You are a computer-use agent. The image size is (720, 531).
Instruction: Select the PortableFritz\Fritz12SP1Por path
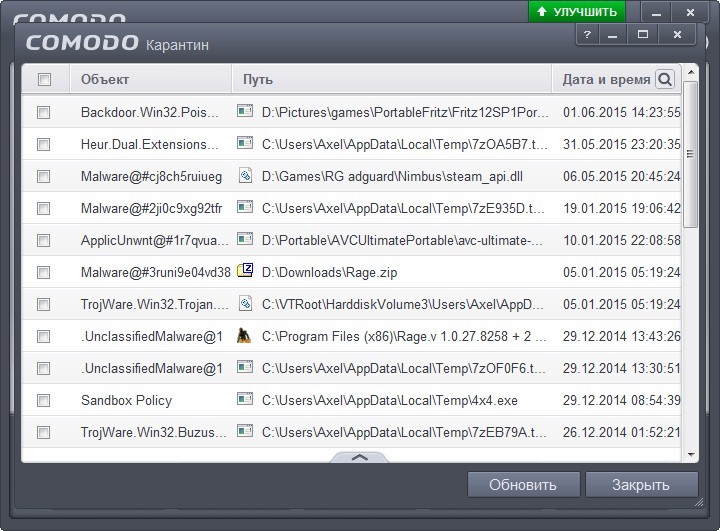(x=405, y=113)
